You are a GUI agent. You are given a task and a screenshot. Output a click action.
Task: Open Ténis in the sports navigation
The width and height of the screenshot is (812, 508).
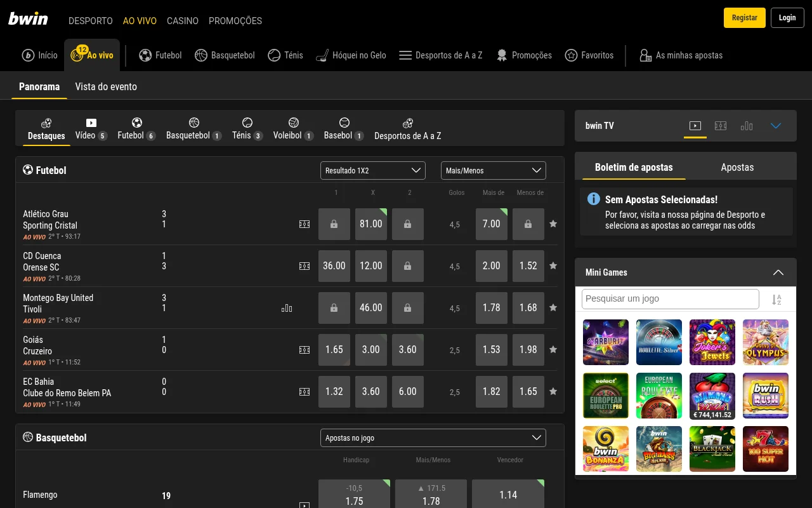click(x=285, y=55)
